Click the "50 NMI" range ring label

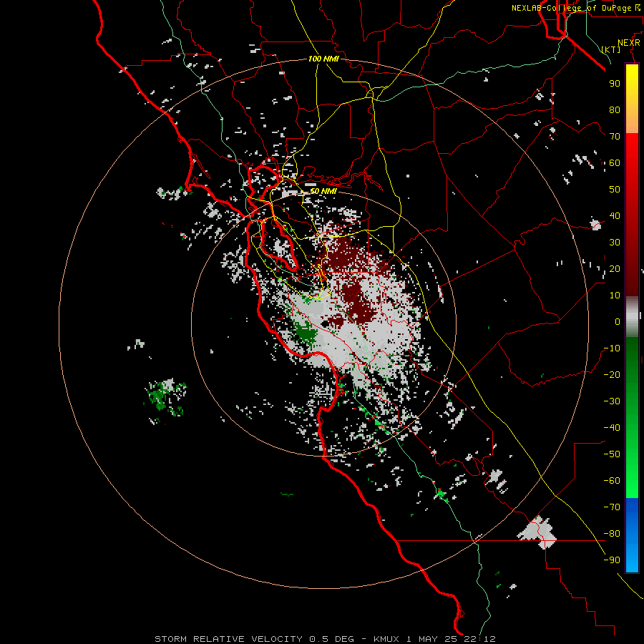point(323,191)
